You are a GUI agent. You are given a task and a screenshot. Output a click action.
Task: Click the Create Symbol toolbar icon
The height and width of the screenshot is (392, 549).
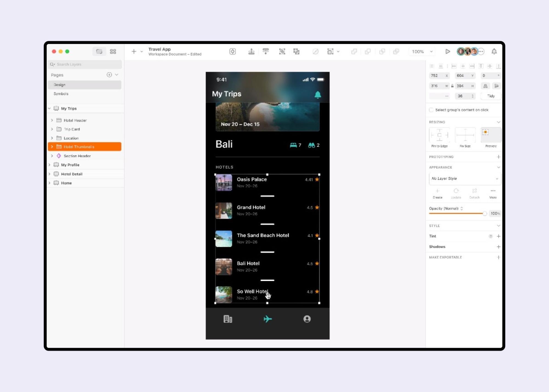click(x=233, y=52)
